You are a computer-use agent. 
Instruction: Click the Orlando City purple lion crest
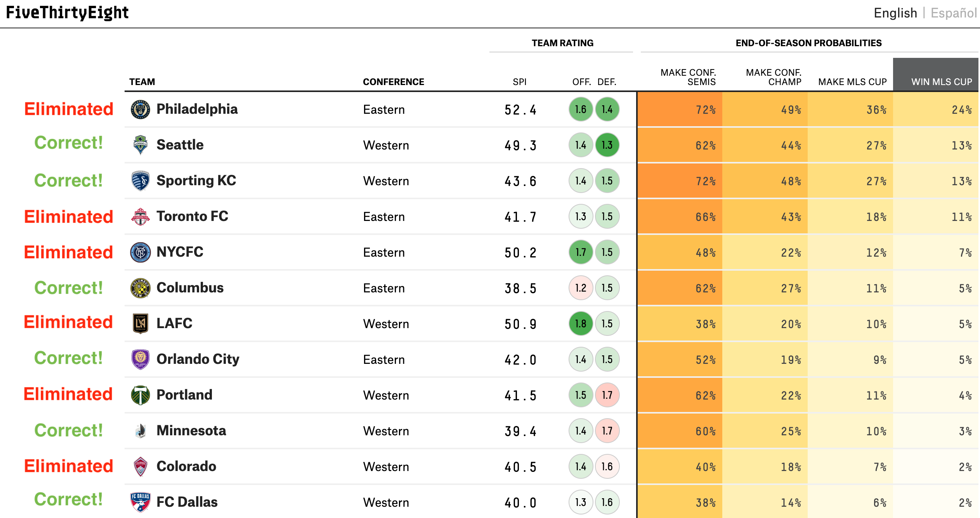coord(140,360)
